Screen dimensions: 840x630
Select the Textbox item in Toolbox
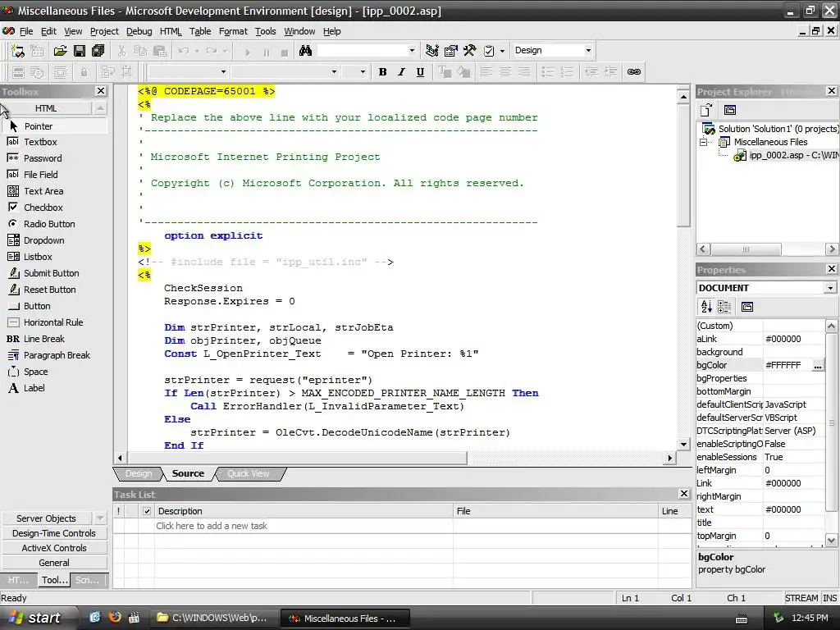coord(53,142)
